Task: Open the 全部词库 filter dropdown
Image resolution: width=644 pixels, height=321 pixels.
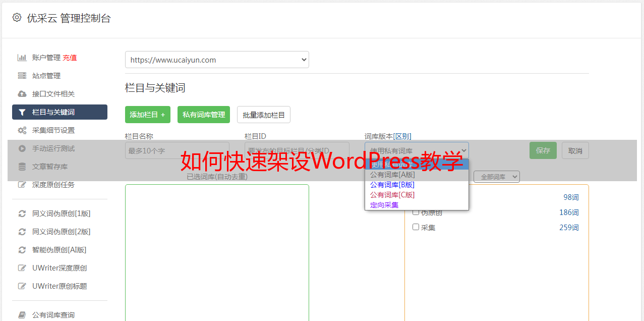Action: click(497, 177)
